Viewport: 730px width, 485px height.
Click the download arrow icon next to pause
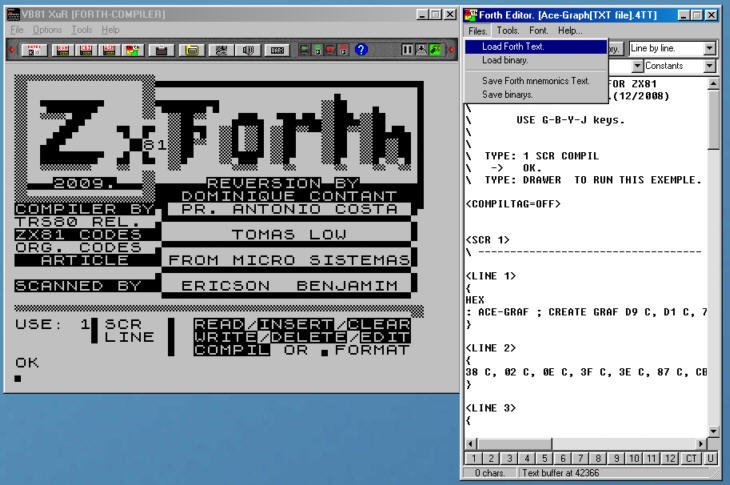421,49
